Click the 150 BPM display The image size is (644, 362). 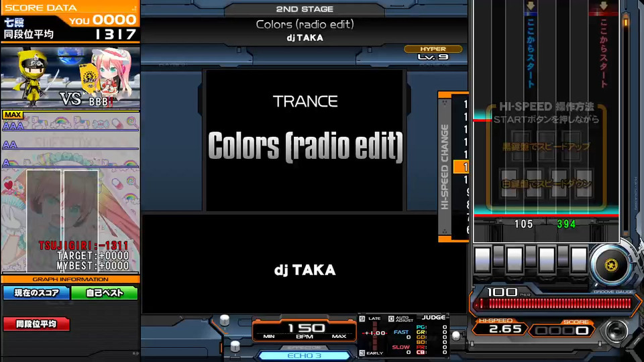click(306, 328)
